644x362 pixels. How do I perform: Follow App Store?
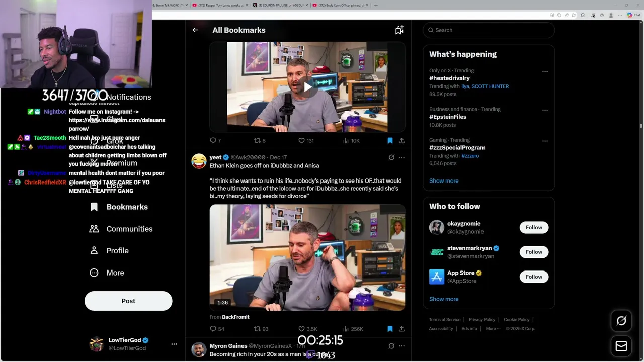click(x=534, y=277)
